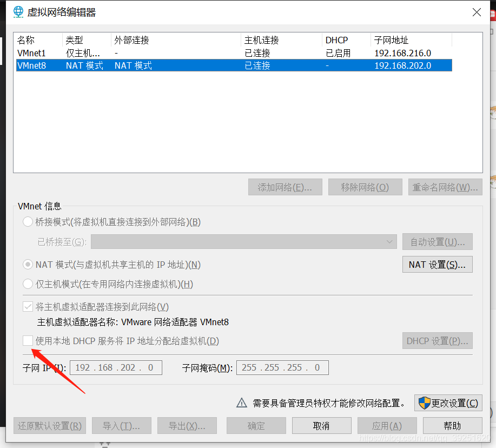Select 仅主机模式 radio button
This screenshot has height=448, width=496.
[x=28, y=284]
